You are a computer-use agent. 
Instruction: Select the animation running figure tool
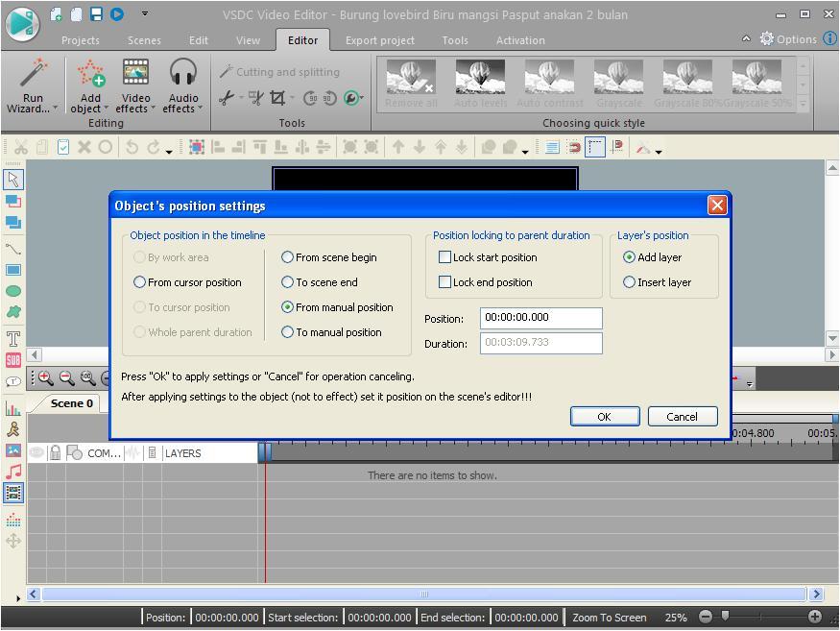tap(12, 429)
